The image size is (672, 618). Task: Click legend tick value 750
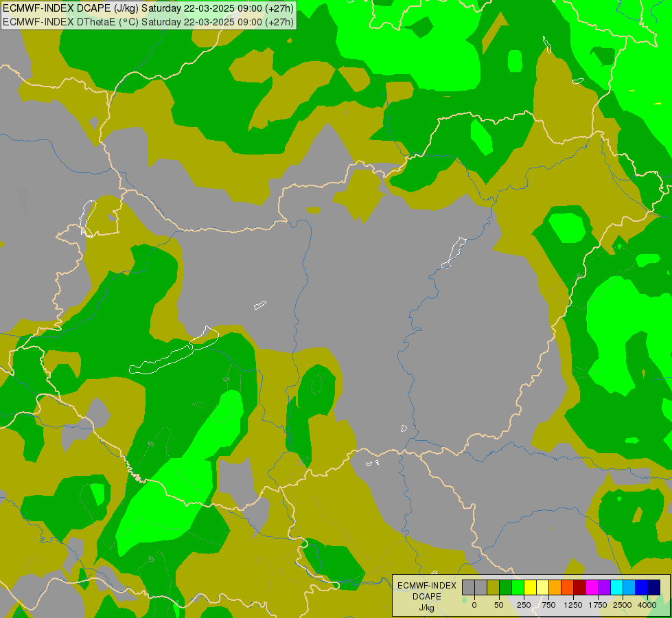click(548, 605)
